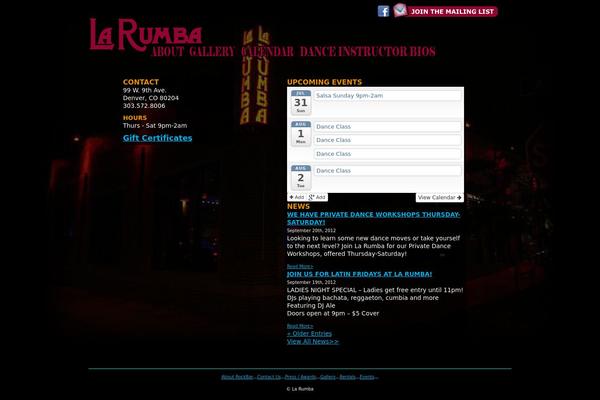Open the Dance Class on Aug 2
The width and height of the screenshot is (600, 400).
pos(387,171)
